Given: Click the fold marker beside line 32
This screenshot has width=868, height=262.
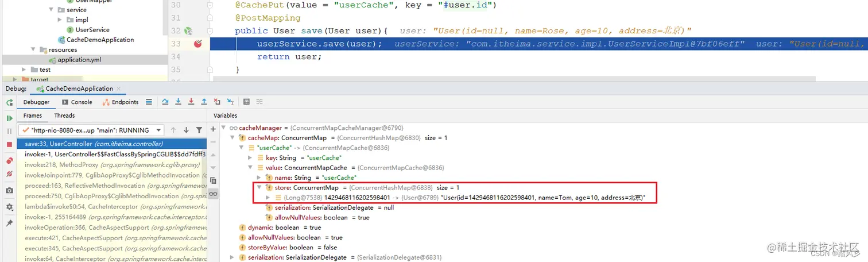Looking at the screenshot, I should click(210, 31).
